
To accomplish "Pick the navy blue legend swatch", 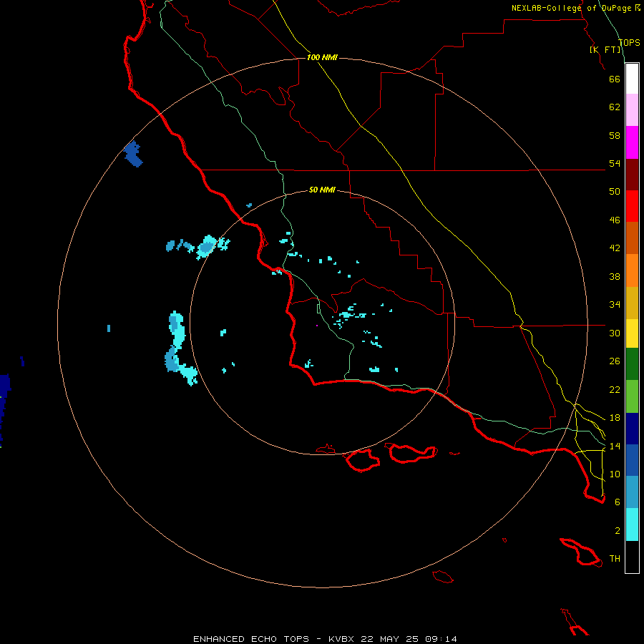I will (632, 429).
